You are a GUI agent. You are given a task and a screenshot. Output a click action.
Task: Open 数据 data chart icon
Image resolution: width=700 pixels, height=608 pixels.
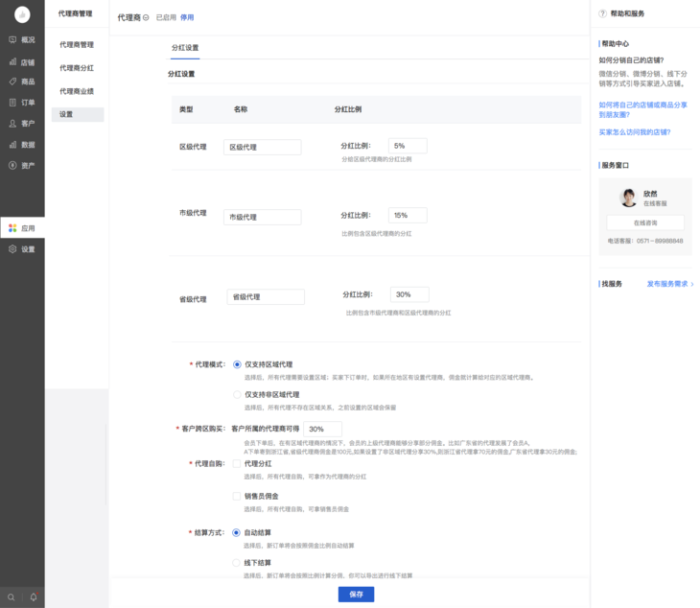12,144
